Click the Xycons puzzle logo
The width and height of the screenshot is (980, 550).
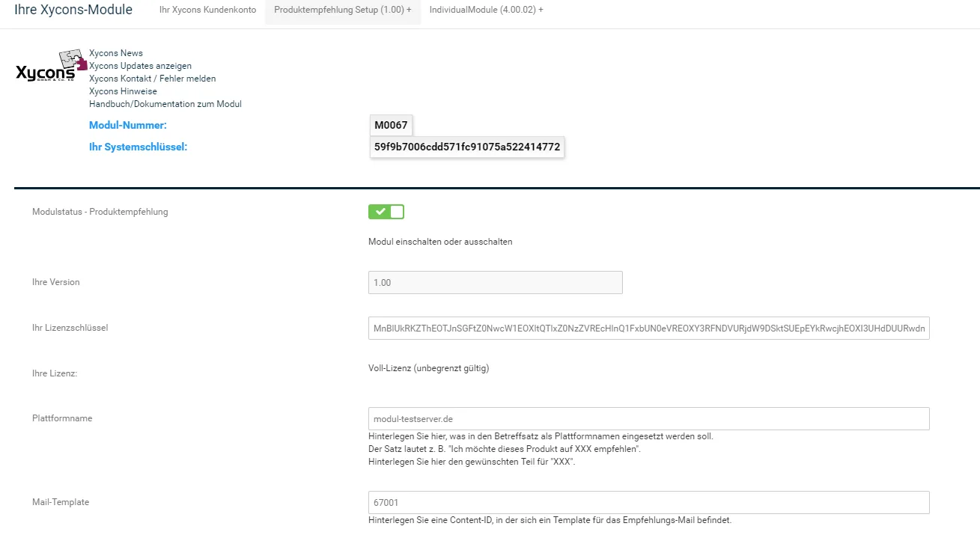point(52,66)
